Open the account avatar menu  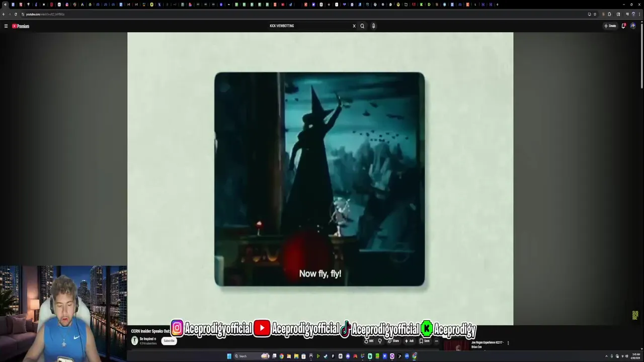tap(633, 26)
